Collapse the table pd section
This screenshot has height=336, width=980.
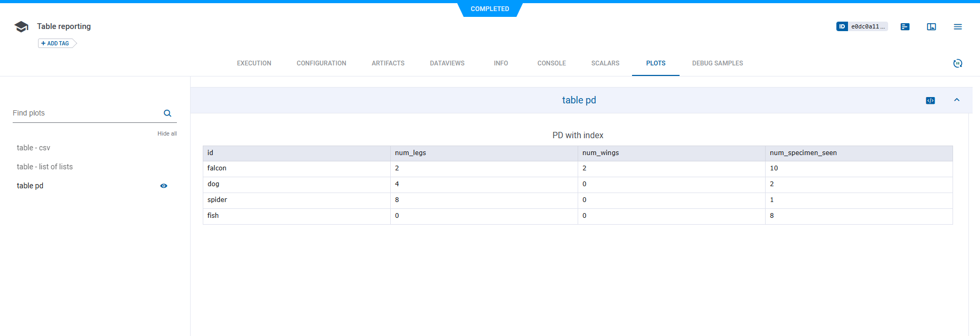(x=957, y=100)
